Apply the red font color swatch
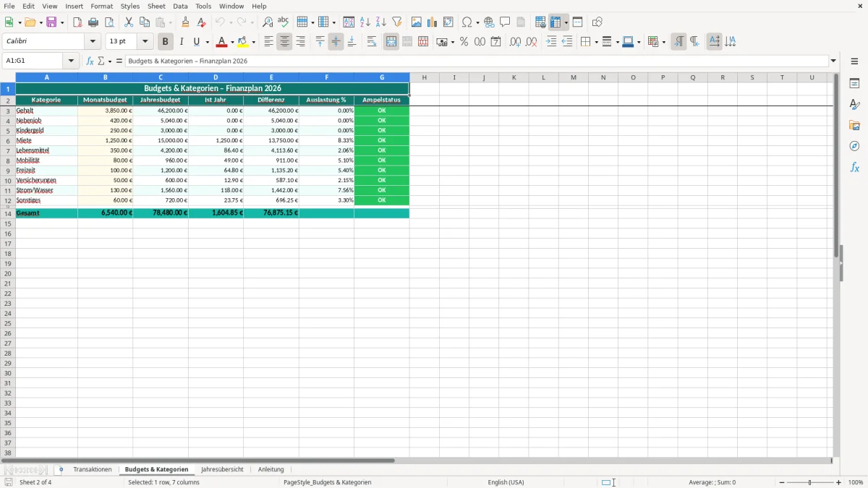This screenshot has height=488, width=868. pyautogui.click(x=221, y=42)
